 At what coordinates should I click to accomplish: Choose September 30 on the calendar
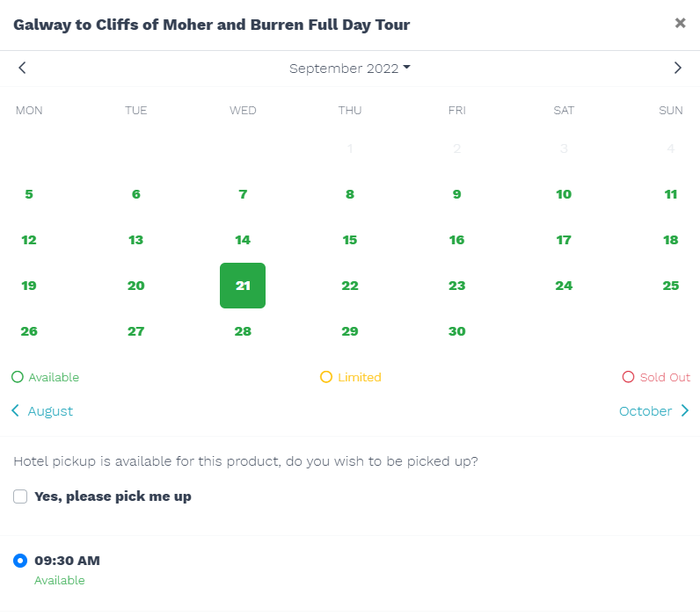point(456,331)
